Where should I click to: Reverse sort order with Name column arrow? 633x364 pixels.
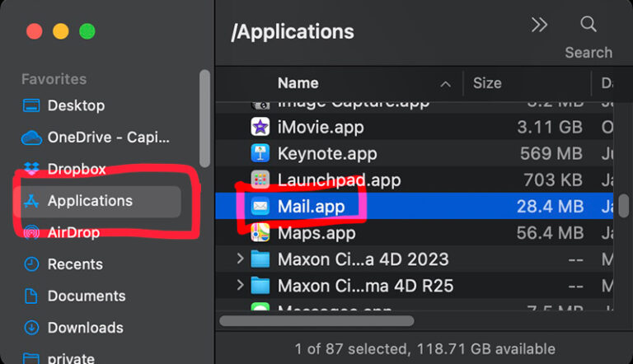coord(446,84)
